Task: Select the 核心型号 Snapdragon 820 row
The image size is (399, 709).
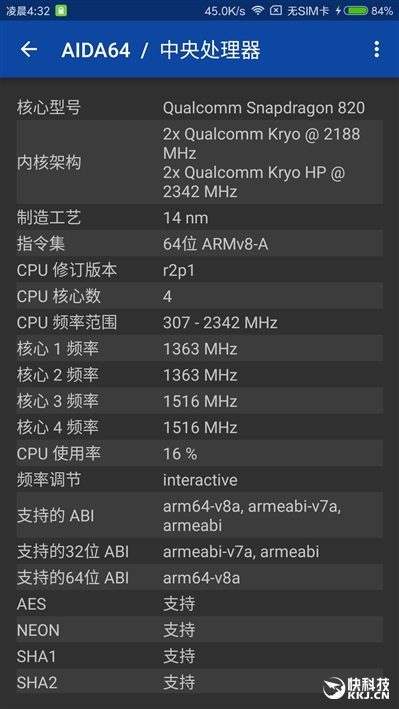Action: pos(200,108)
